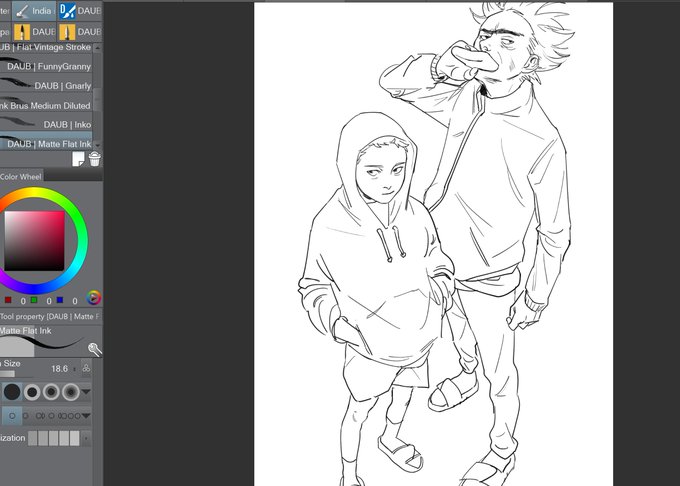Image resolution: width=680 pixels, height=486 pixels.
Task: Expand the anti-aliasing options dropdown
Action: (x=86, y=392)
